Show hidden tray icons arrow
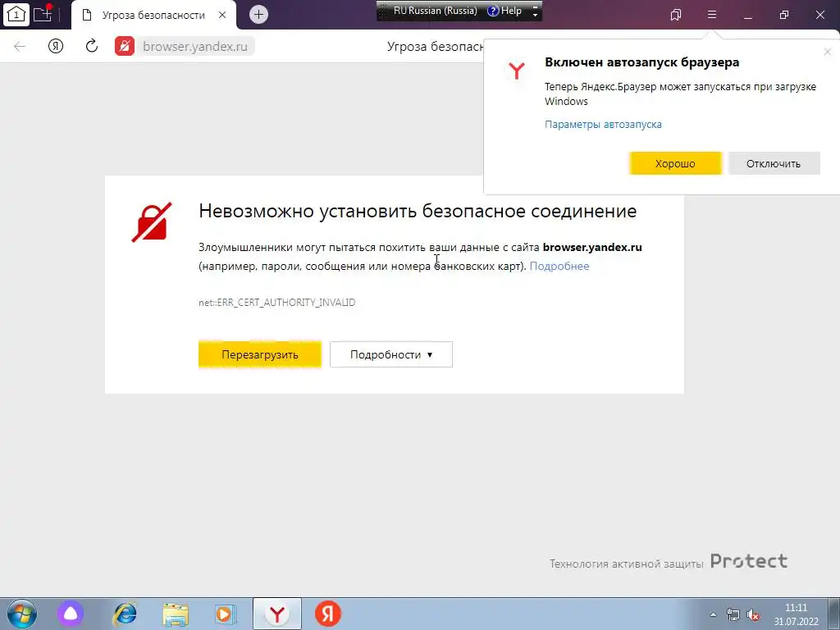Image resolution: width=840 pixels, height=630 pixels. pos(713,614)
